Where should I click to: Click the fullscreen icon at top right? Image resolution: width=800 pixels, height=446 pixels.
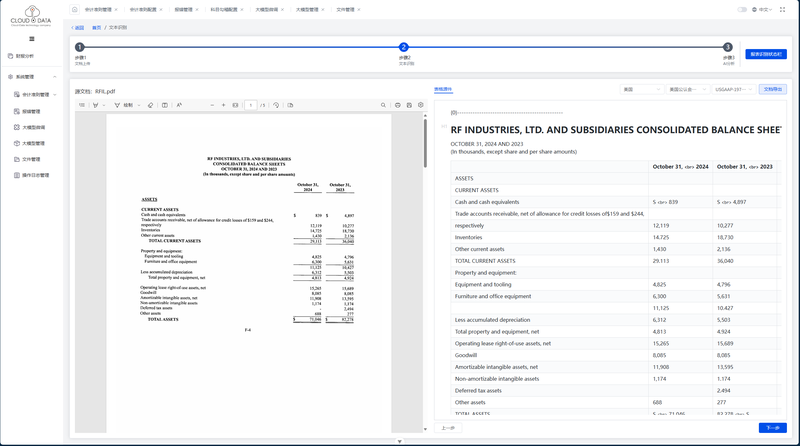[x=783, y=9]
